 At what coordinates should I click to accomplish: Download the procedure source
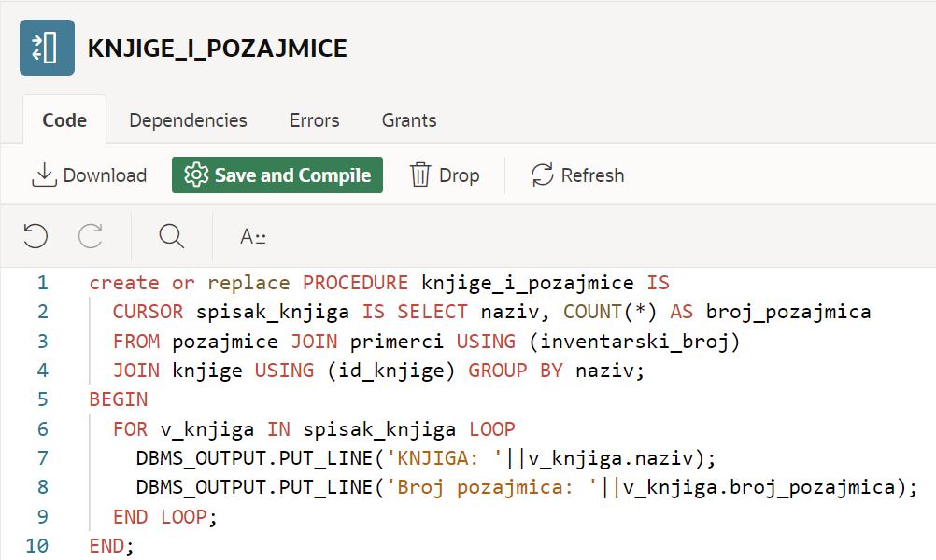click(90, 175)
